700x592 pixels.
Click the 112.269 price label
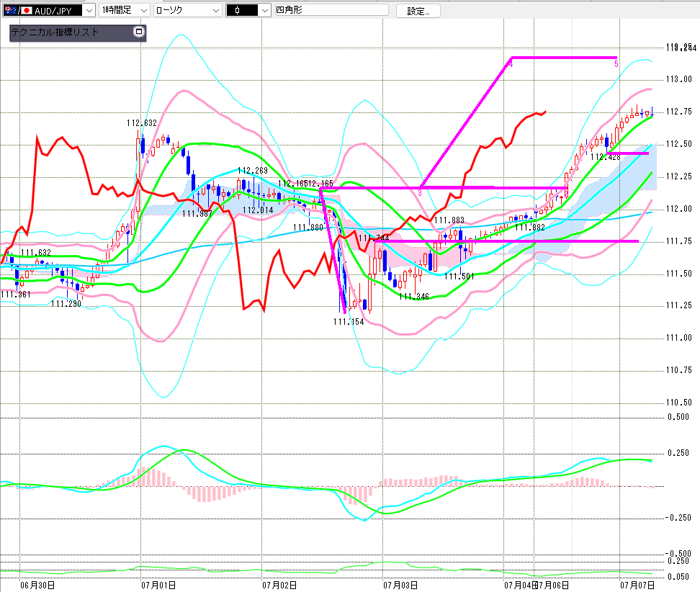coord(252,171)
